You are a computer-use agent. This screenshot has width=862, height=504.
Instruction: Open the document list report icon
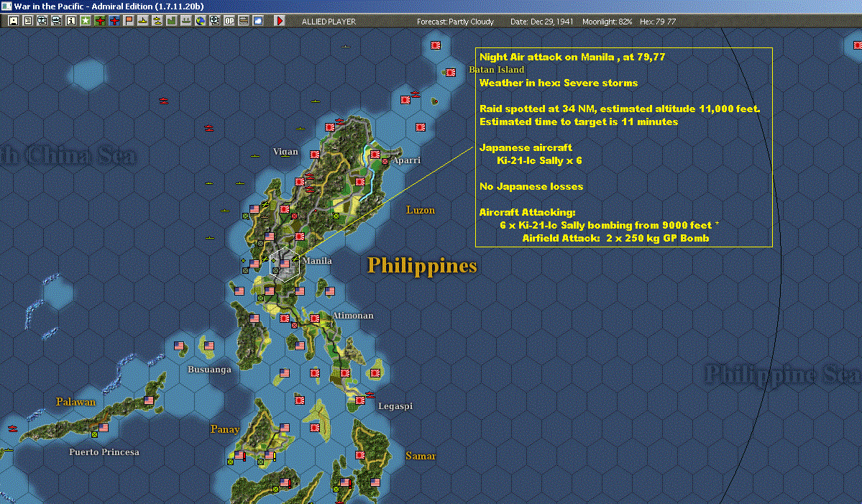coord(27,21)
